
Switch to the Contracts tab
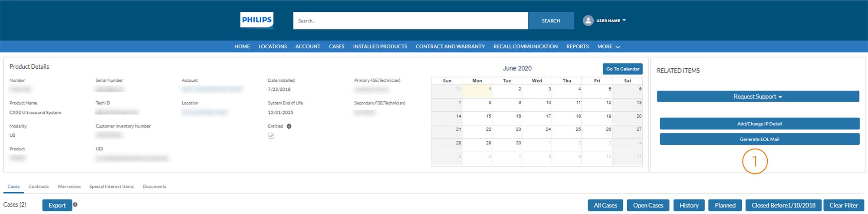(39, 187)
